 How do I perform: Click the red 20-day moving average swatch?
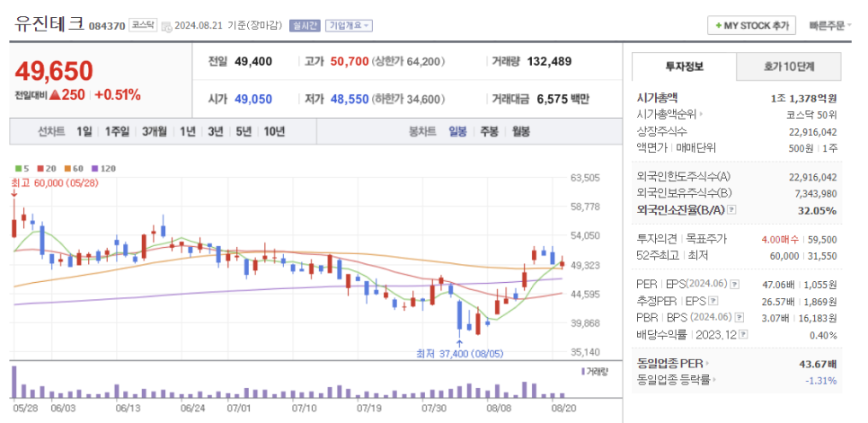click(x=40, y=169)
